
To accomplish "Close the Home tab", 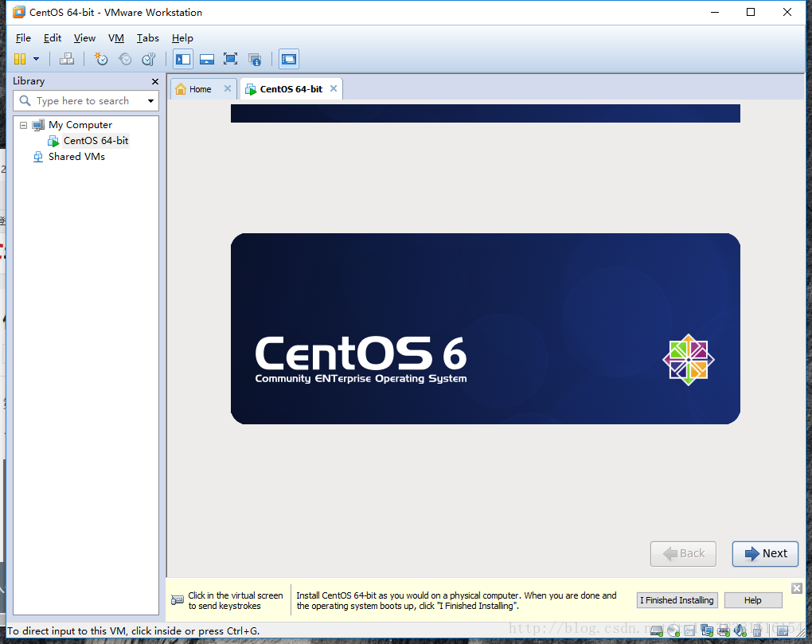I will 228,88.
